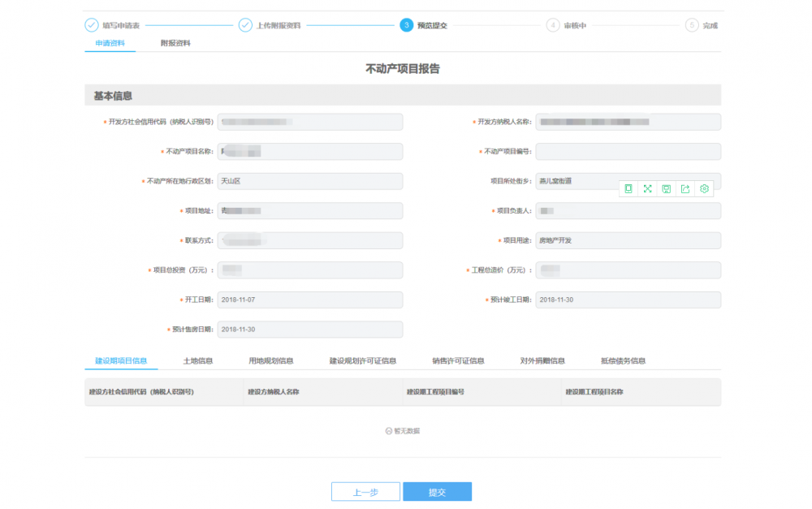This screenshot has width=812, height=509.
Task: Click the step 4 circle 审核中
Action: click(553, 25)
